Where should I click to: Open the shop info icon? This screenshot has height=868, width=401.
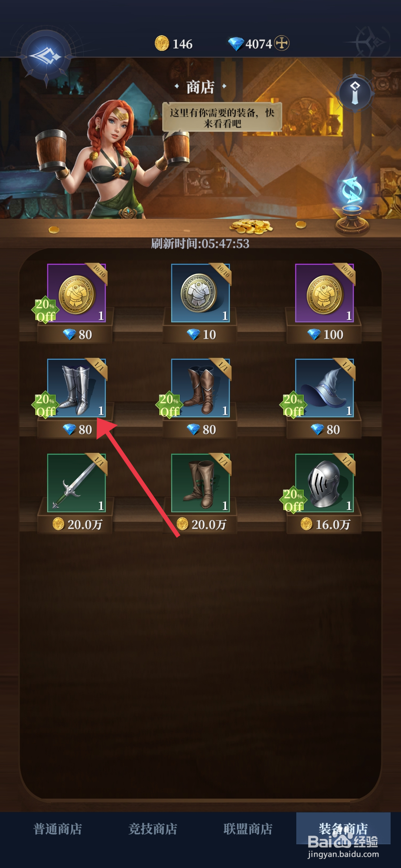[355, 92]
